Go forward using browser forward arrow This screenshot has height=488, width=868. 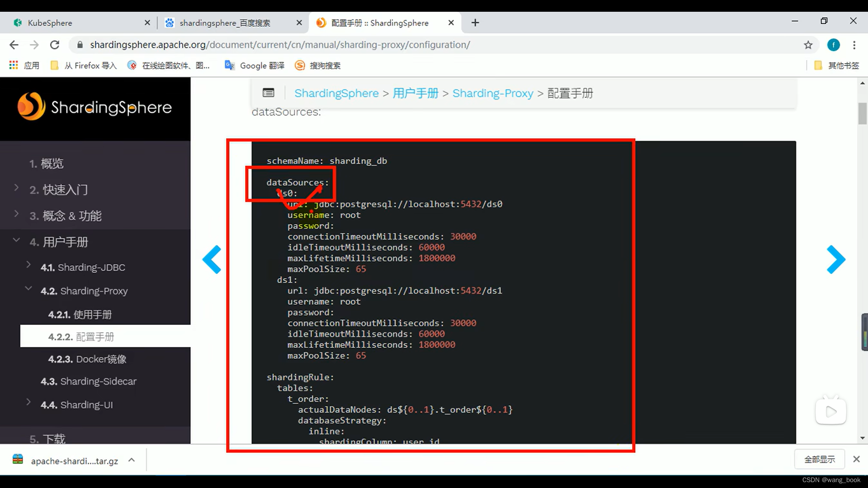click(34, 45)
